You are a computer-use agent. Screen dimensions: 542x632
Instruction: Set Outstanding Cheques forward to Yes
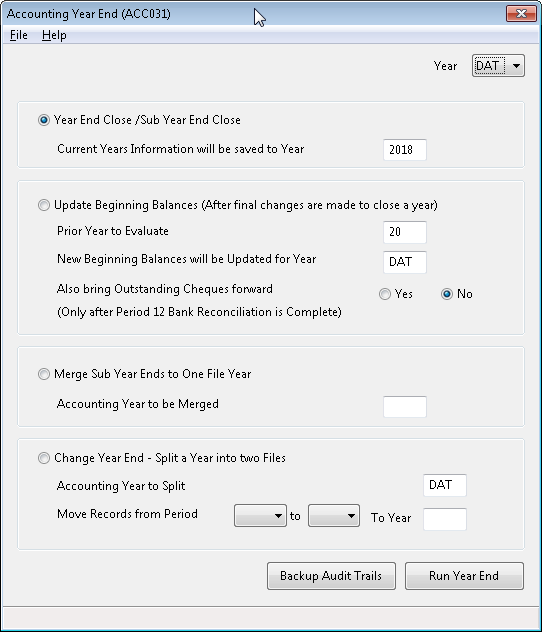385,294
